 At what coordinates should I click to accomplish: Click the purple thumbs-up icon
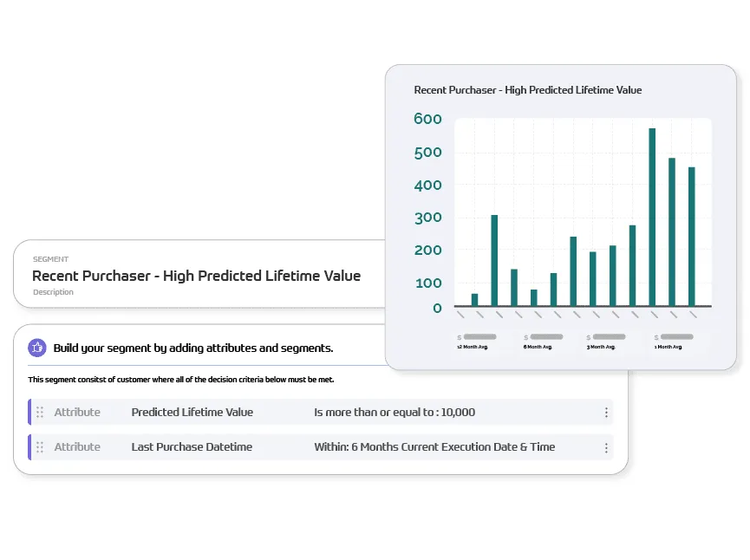point(37,348)
